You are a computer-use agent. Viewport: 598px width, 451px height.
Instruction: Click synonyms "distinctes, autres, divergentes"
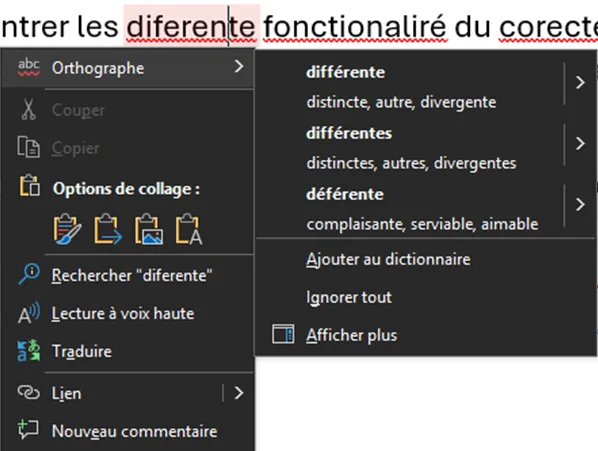click(411, 163)
